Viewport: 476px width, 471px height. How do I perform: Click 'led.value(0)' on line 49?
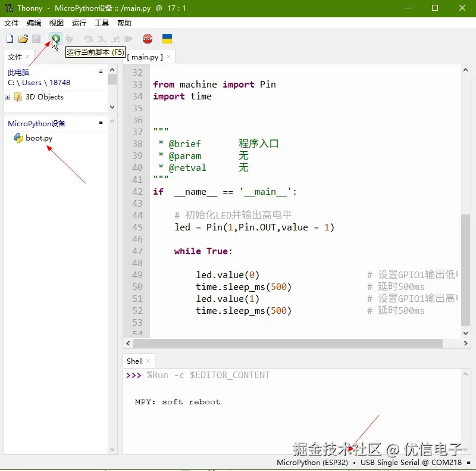[x=227, y=275]
